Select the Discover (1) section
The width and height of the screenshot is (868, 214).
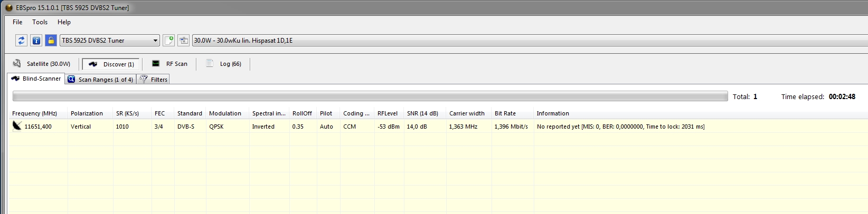(111, 64)
